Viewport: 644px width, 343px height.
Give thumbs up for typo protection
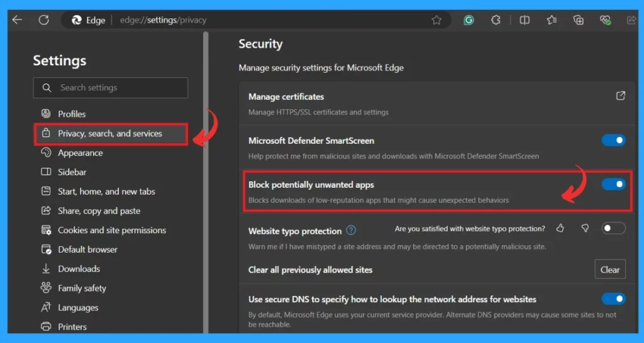560,228
